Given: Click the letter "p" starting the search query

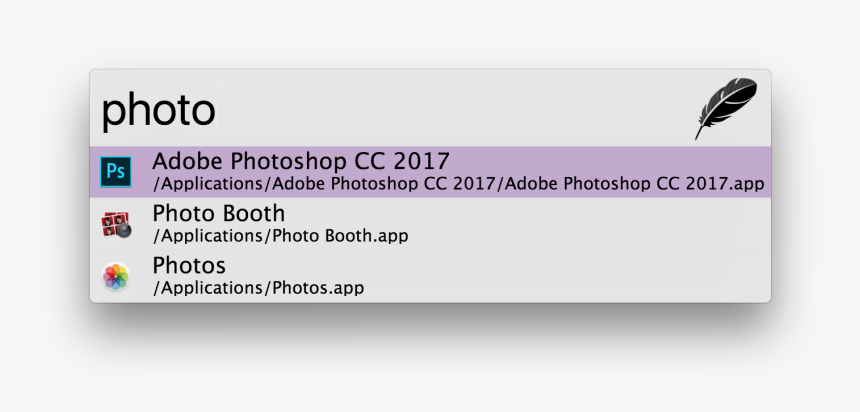Looking at the screenshot, I should (x=112, y=114).
